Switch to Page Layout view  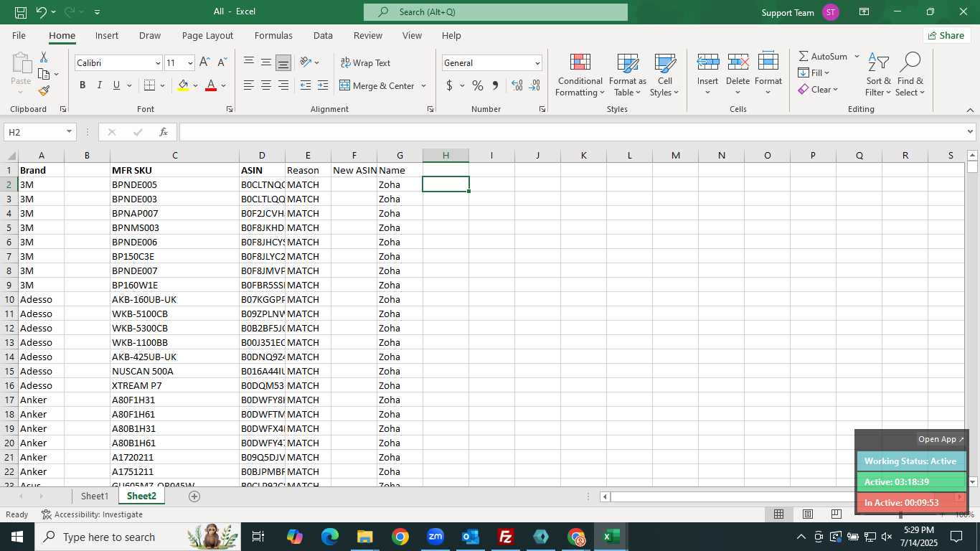[x=808, y=514]
